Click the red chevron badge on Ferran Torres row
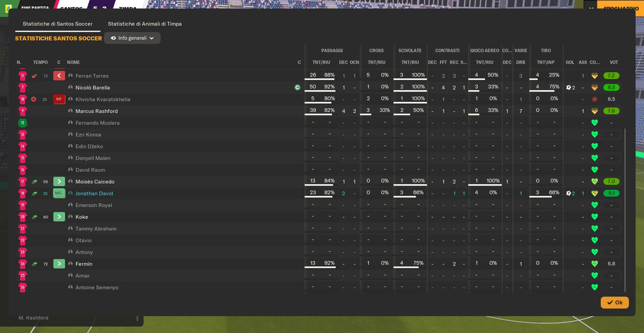This screenshot has width=644, height=333. click(59, 76)
